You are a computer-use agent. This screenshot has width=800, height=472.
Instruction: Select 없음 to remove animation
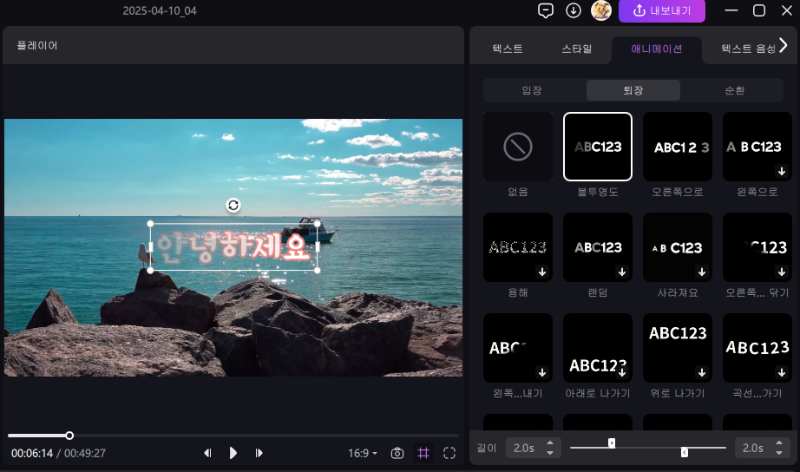click(x=517, y=147)
